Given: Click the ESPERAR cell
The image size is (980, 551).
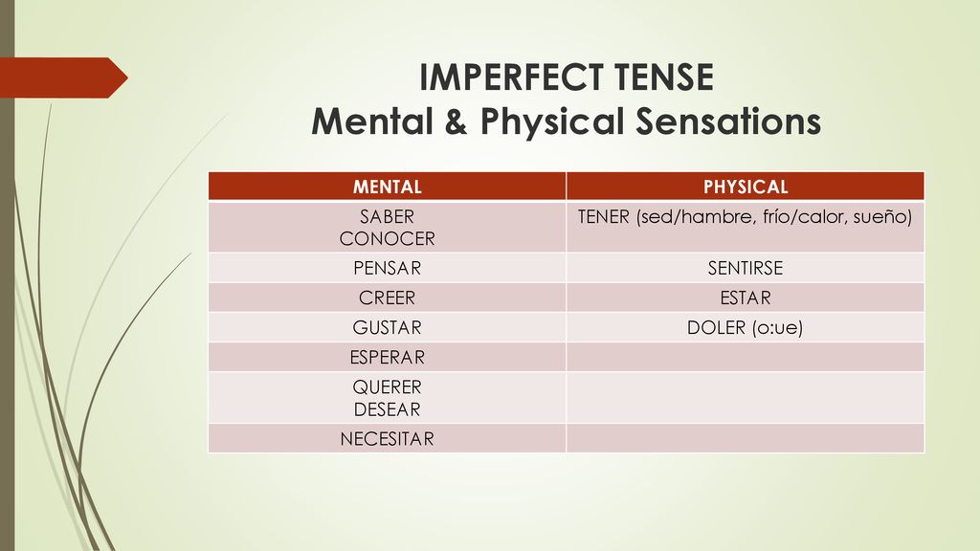Looking at the screenshot, I should (387, 358).
